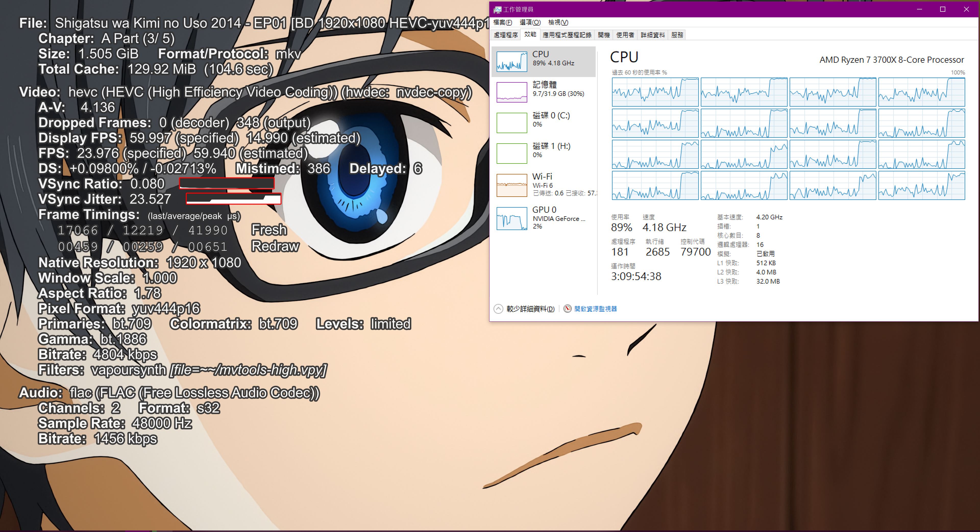Open the 選項(O) menu

(x=530, y=22)
